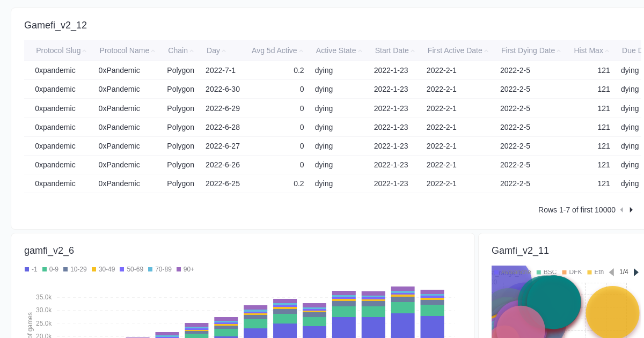Screen dimensions: 644x338
Task: Click the previous page arrow below the table
Action: pyautogui.click(x=621, y=210)
